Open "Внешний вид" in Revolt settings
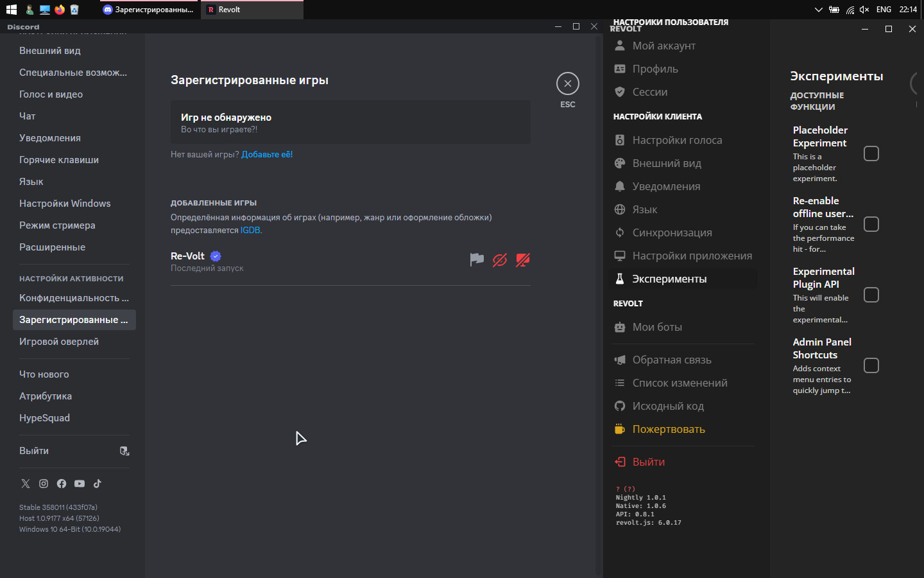Viewport: 924px width, 578px height. pyautogui.click(x=684, y=163)
